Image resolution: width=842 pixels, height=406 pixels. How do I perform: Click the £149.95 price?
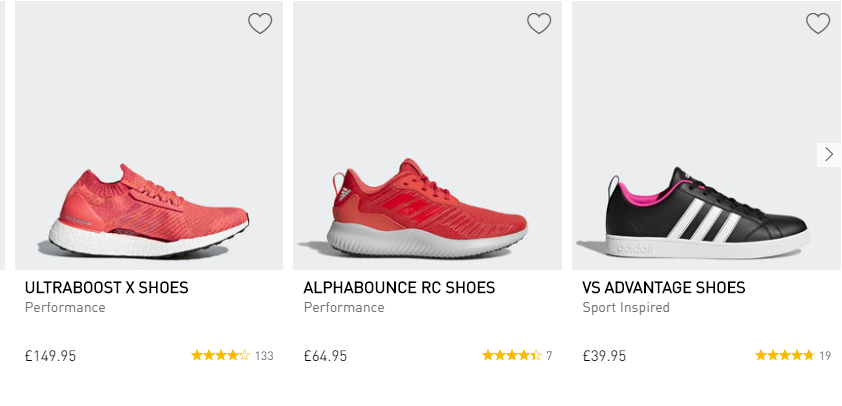tap(51, 356)
